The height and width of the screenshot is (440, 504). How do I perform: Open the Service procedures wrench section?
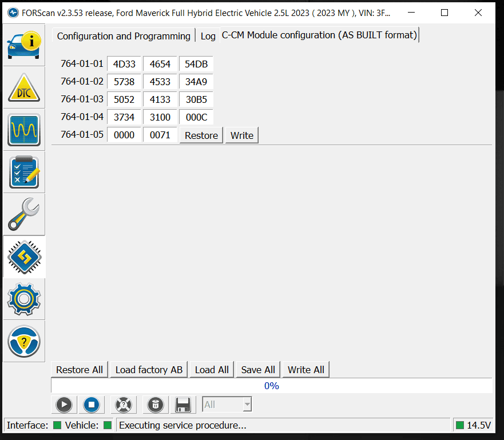click(x=24, y=214)
